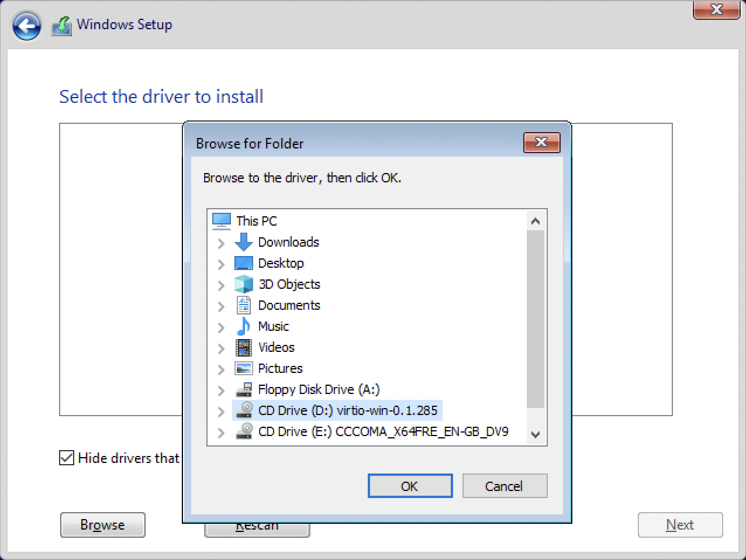Viewport: 746px width, 560px height.
Task: Toggle the Hide drivers checkbox
Action: pos(67,458)
